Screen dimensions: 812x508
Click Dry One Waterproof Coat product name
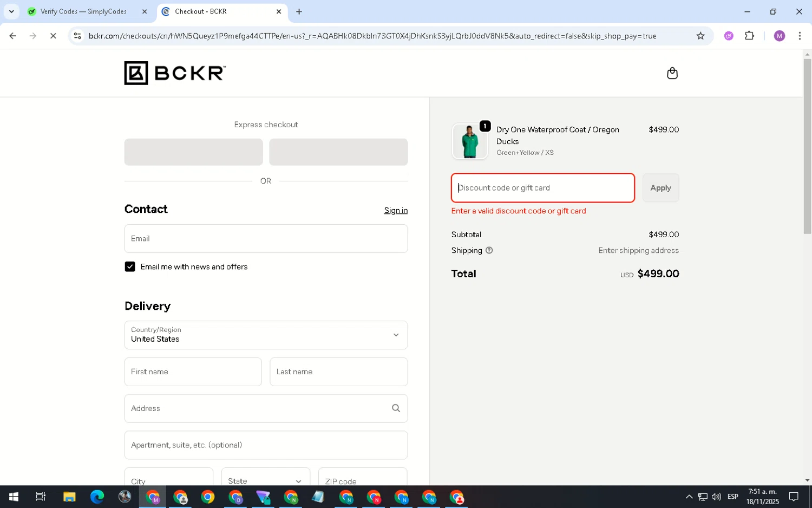pyautogui.click(x=558, y=135)
